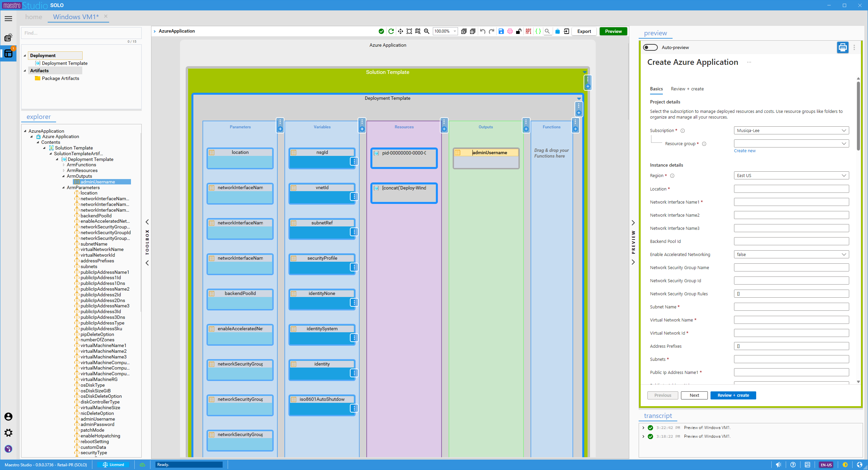The image size is (868, 470).
Task: Click the Location text input field
Action: click(x=791, y=189)
